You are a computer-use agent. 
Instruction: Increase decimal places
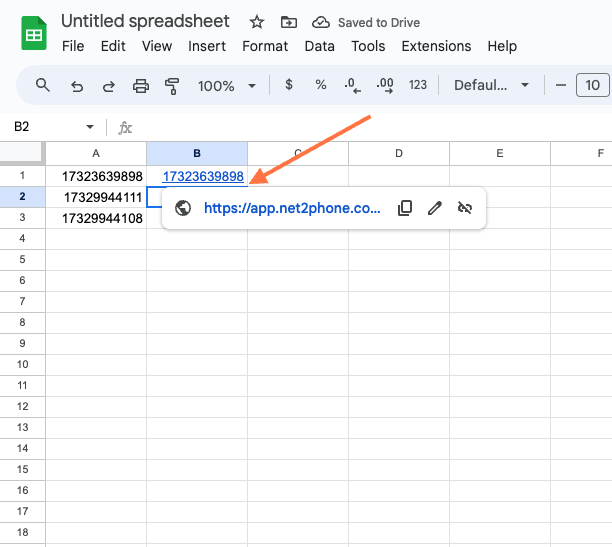pos(385,85)
